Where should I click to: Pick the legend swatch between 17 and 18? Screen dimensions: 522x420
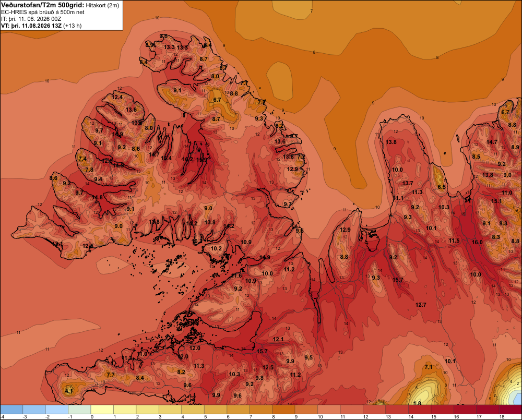click(488, 410)
